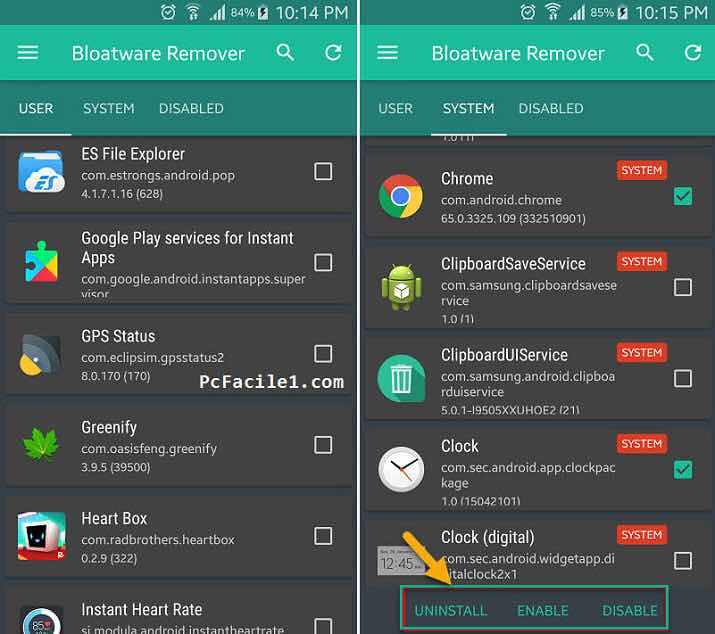
Task: Switch to SYSTEM tab in left panel
Action: (109, 109)
